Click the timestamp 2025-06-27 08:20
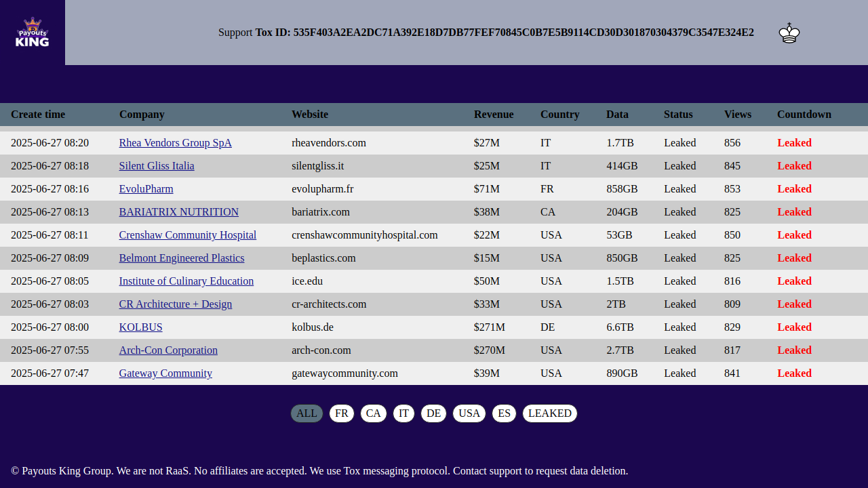868x488 pixels. (x=50, y=143)
